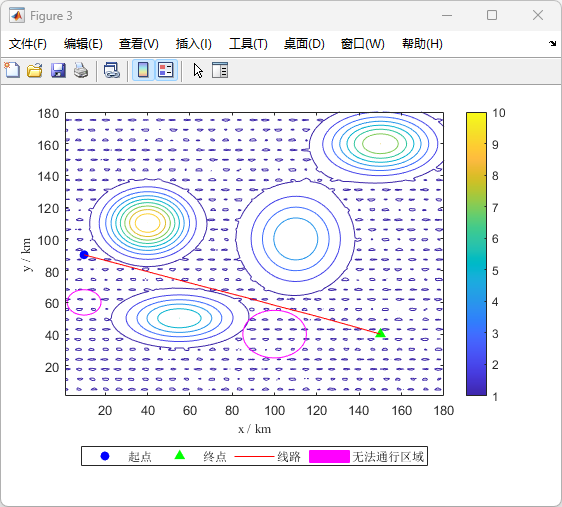Click the red route line in the plot
This screenshot has height=507, width=562.
click(x=232, y=294)
